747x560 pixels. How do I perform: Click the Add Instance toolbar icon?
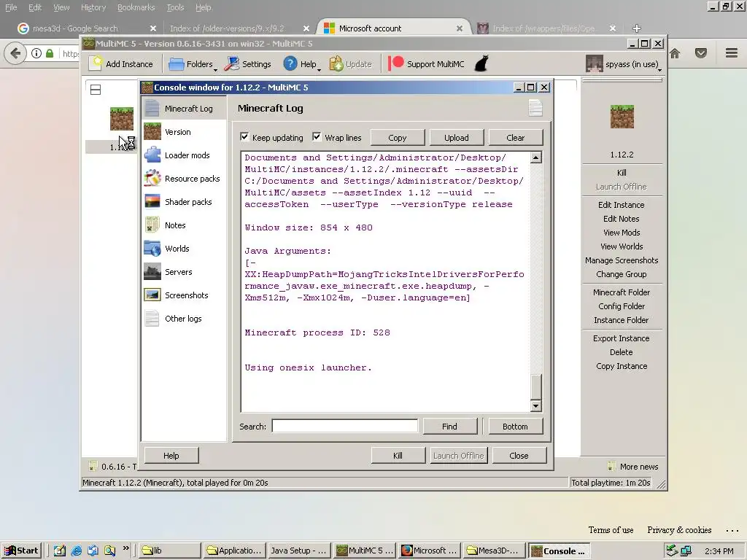coord(97,63)
